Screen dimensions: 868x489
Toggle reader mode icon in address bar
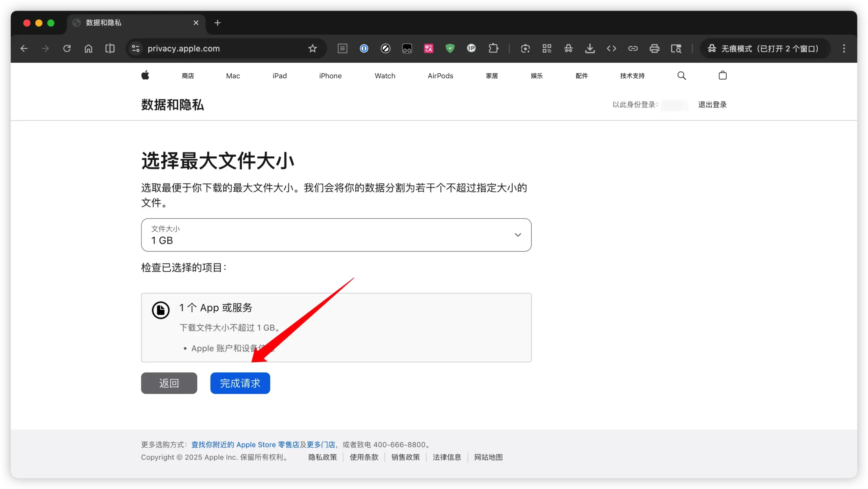point(342,48)
